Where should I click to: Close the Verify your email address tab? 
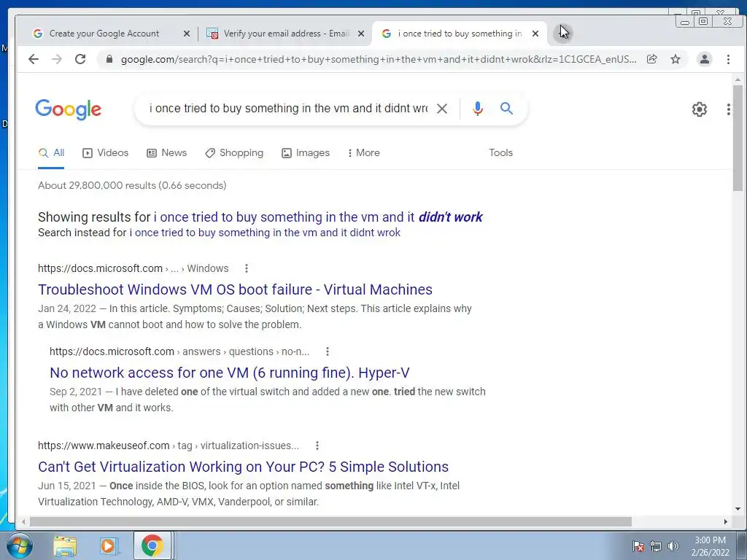(x=361, y=34)
